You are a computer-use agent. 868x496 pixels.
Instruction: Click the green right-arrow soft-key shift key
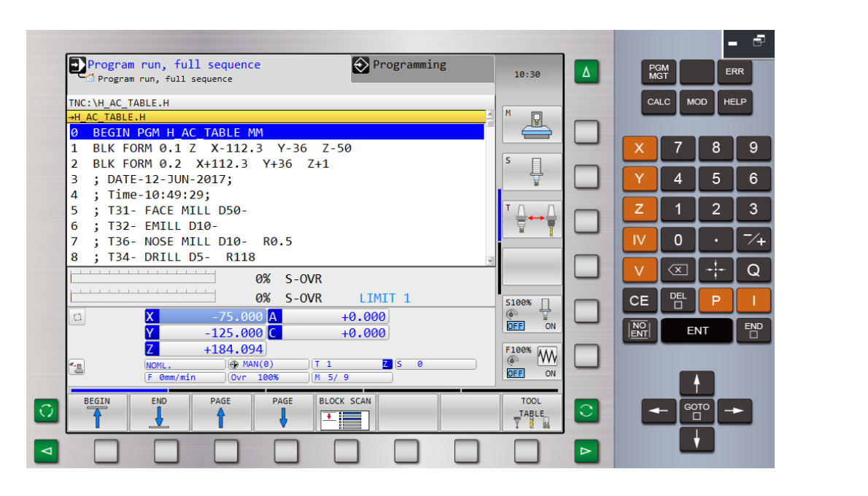tap(586, 452)
